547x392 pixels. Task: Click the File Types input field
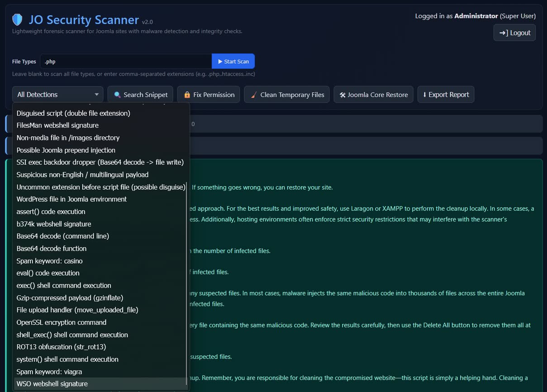point(126,61)
